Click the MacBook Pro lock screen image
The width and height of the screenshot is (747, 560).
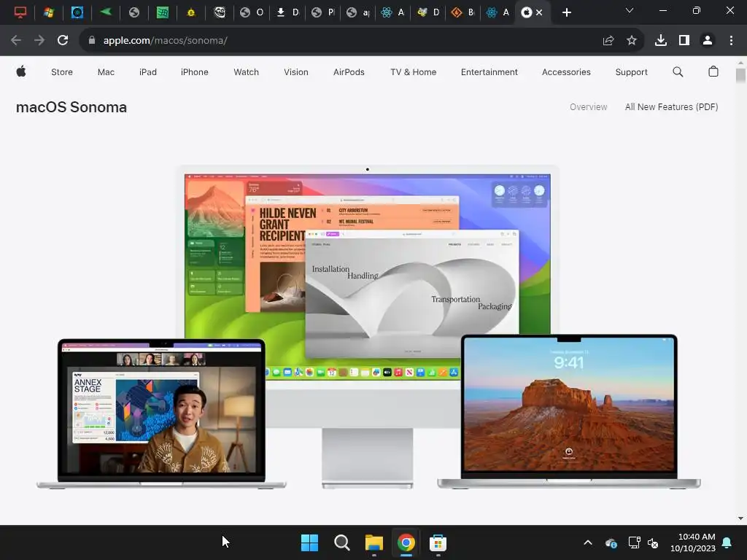pos(569,411)
